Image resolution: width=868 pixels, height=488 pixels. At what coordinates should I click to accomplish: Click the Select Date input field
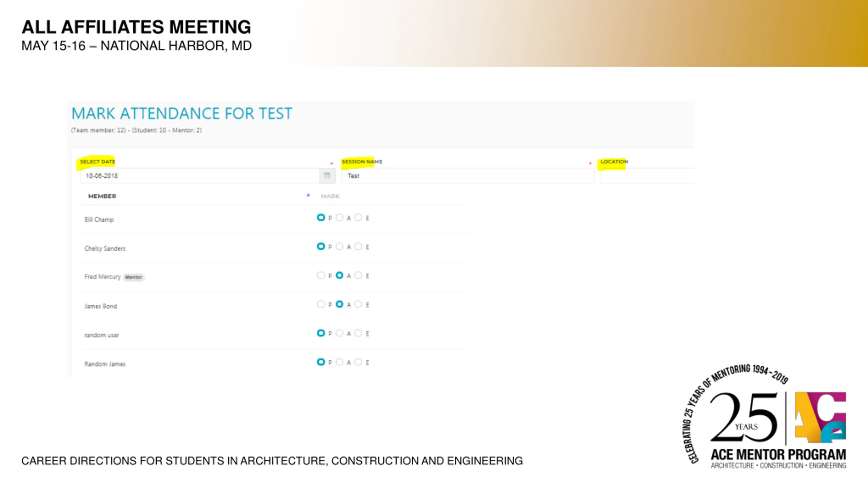click(200, 176)
